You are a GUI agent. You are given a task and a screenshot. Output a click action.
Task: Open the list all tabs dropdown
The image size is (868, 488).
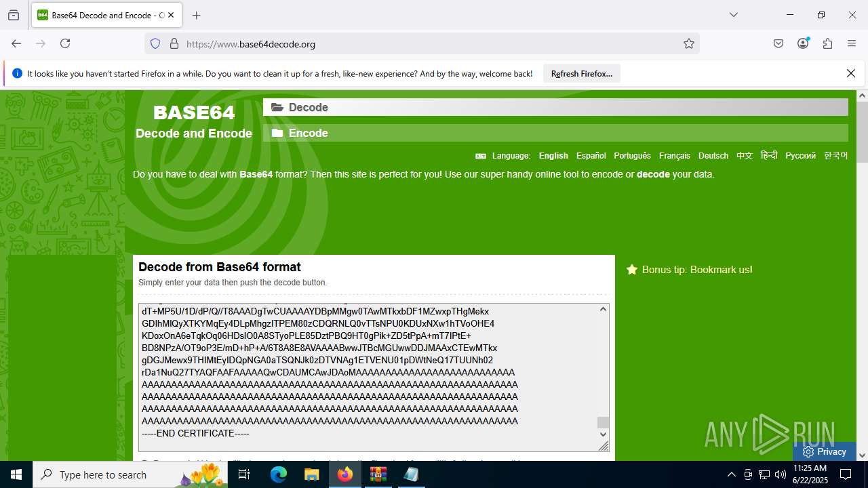733,15
